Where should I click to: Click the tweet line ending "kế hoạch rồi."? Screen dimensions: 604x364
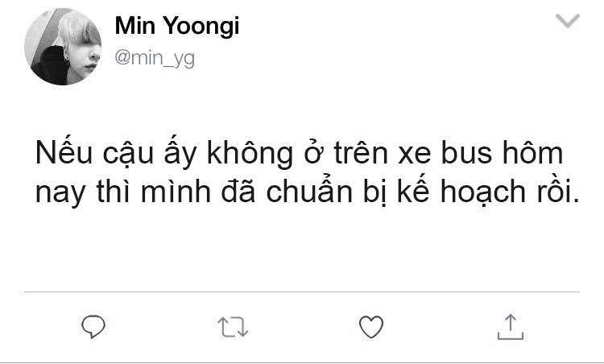pyautogui.click(x=307, y=192)
